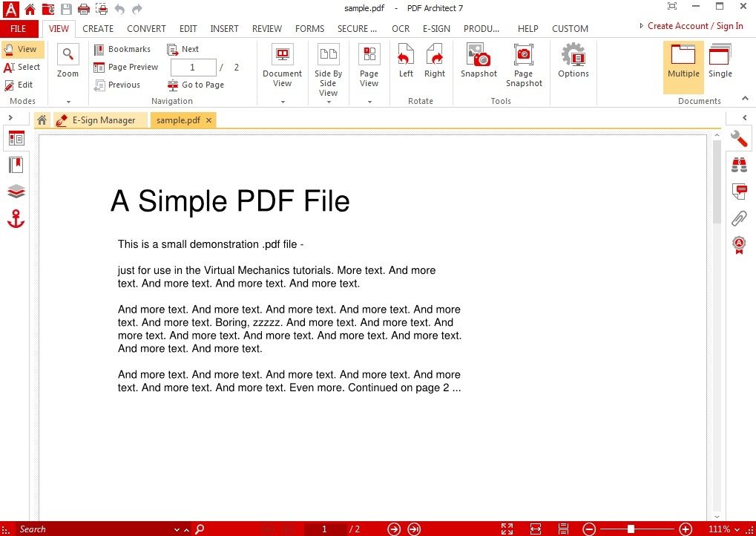Open the wrench tools panel on the right
The height and width of the screenshot is (536, 756).
tap(739, 139)
